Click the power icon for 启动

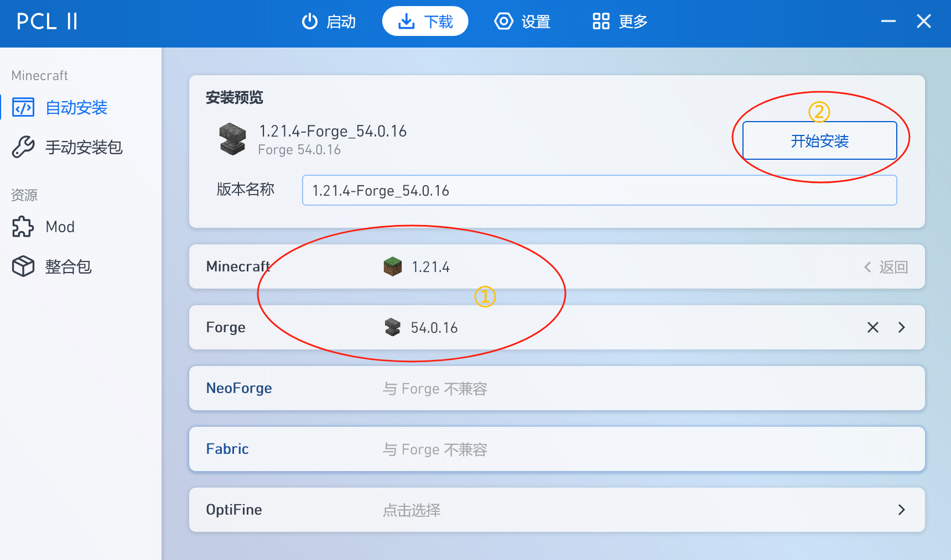pyautogui.click(x=310, y=22)
